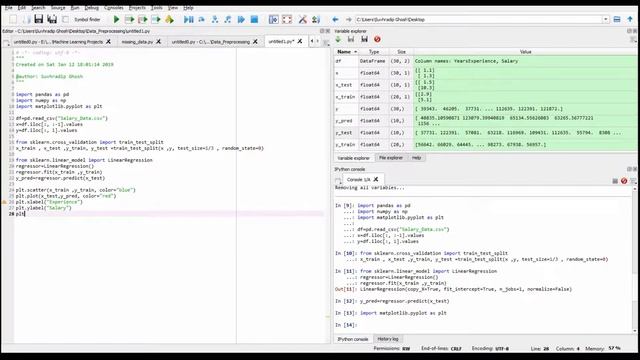The height and width of the screenshot is (360, 640).
Task: Click the working directory forward arrow
Action: point(348,19)
